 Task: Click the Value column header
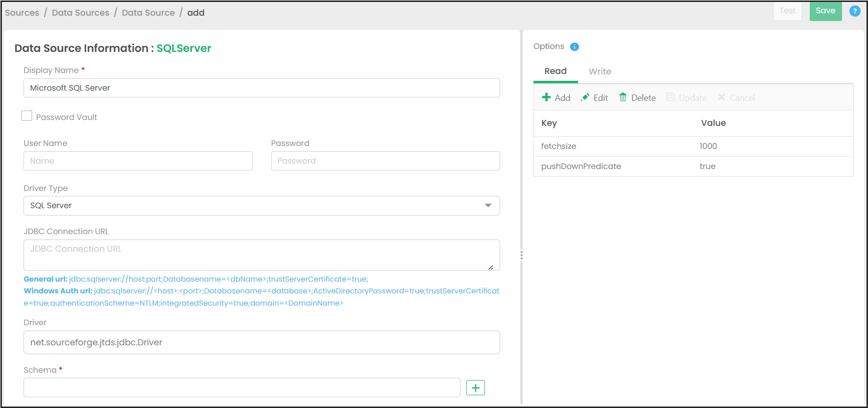click(x=713, y=123)
